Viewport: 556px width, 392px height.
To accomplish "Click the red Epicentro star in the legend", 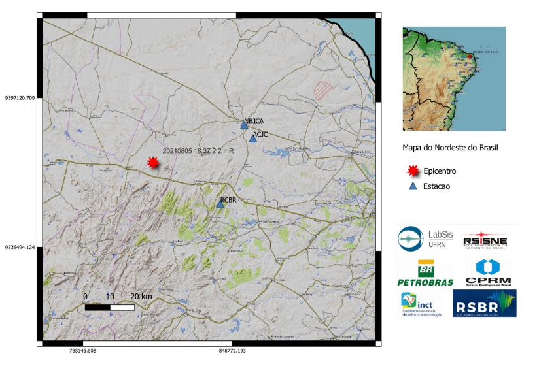I will pos(413,171).
